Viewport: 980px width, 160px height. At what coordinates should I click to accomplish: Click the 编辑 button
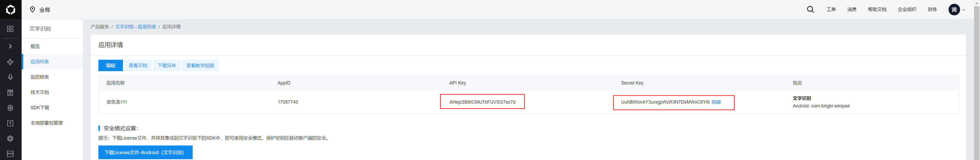110,65
